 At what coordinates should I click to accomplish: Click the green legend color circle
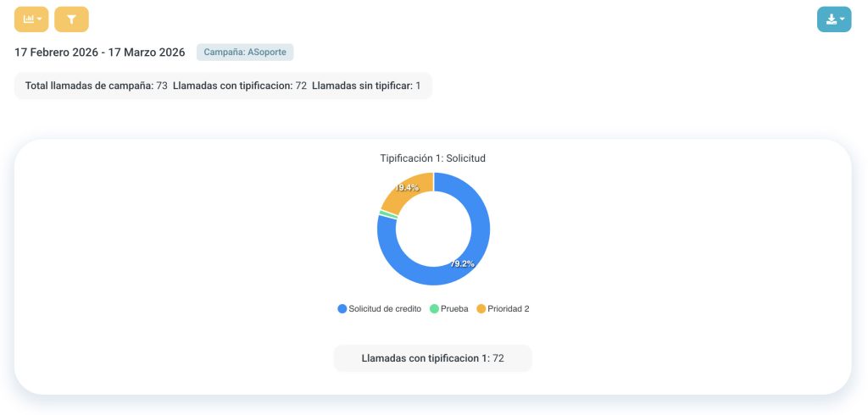(434, 309)
